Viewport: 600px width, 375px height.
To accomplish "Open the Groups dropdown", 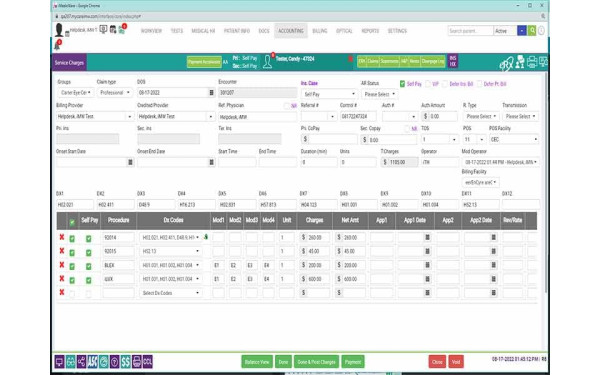I will click(x=75, y=93).
